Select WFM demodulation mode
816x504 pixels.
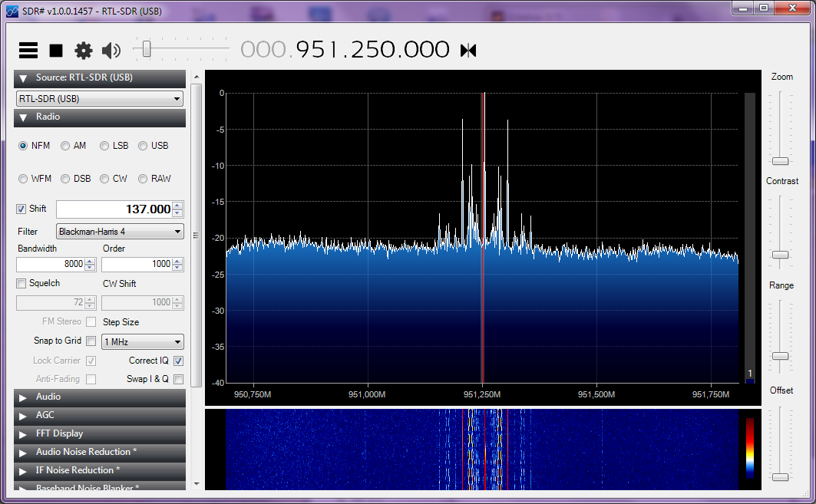(23, 179)
